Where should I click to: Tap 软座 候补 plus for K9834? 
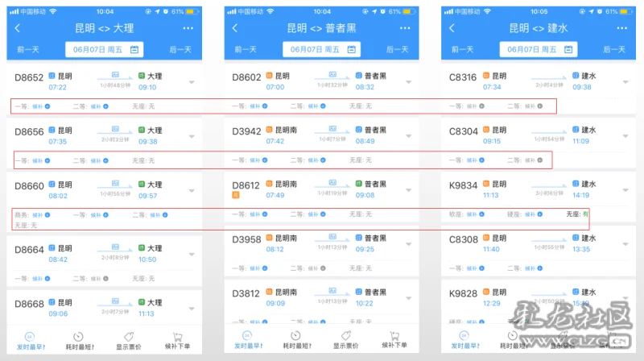(481, 214)
